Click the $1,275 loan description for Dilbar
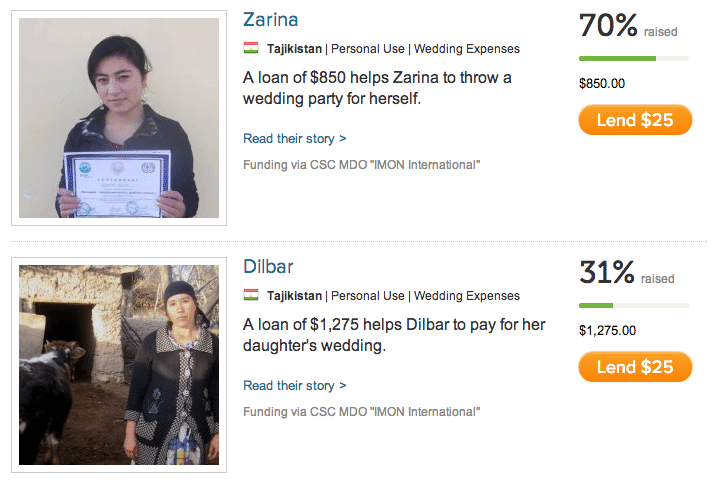This screenshot has width=719, height=486. [394, 335]
